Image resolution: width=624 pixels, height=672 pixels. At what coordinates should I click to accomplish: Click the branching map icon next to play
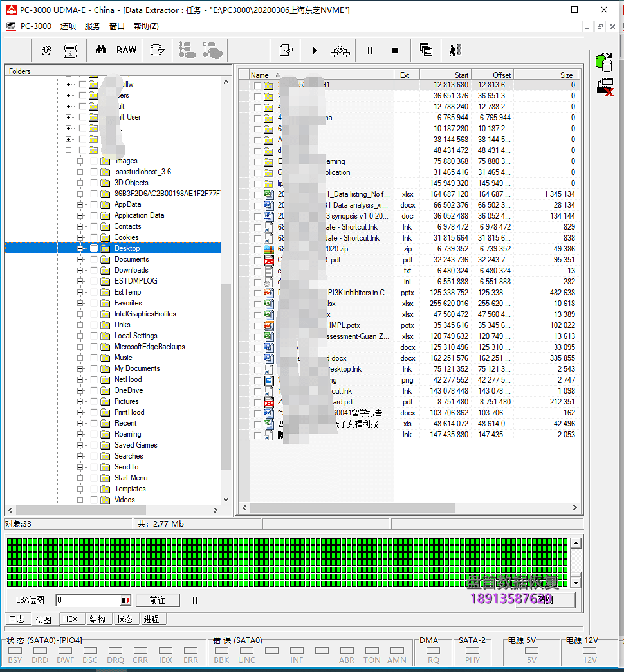340,50
